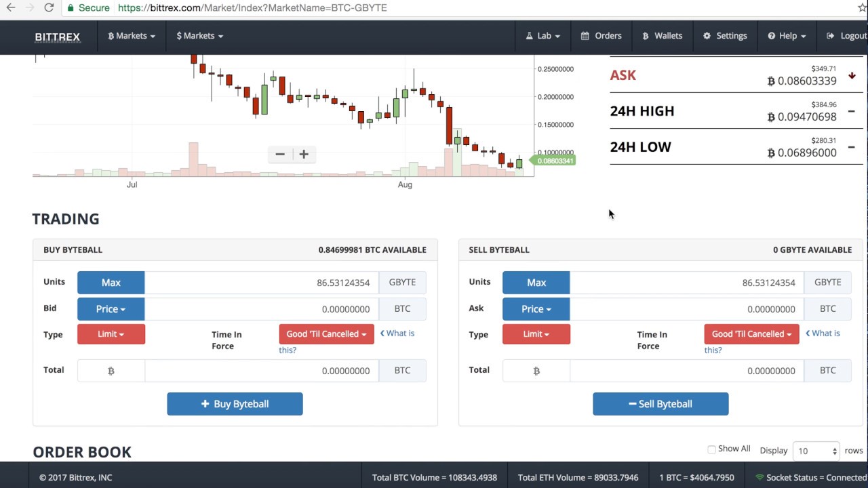
Task: Click the Sell Total input field
Action: pos(687,371)
